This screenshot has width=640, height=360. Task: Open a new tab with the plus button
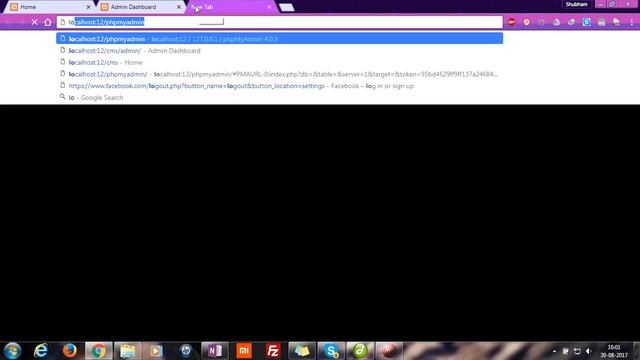click(287, 7)
